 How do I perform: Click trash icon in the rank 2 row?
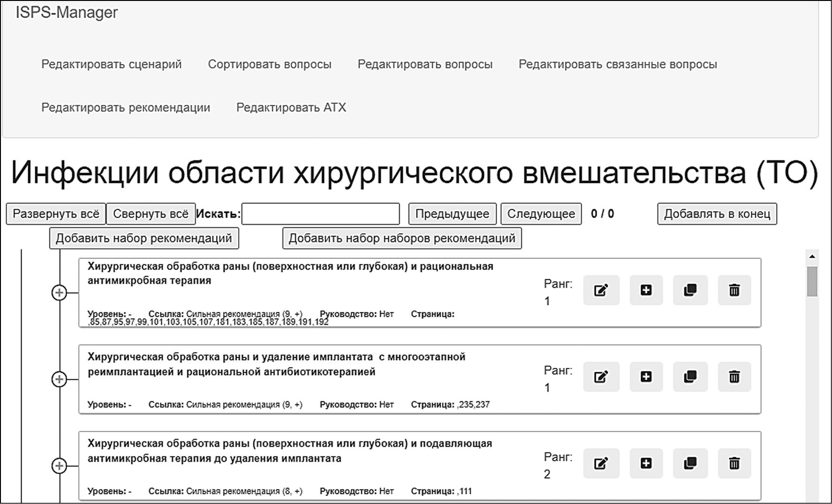click(x=734, y=463)
